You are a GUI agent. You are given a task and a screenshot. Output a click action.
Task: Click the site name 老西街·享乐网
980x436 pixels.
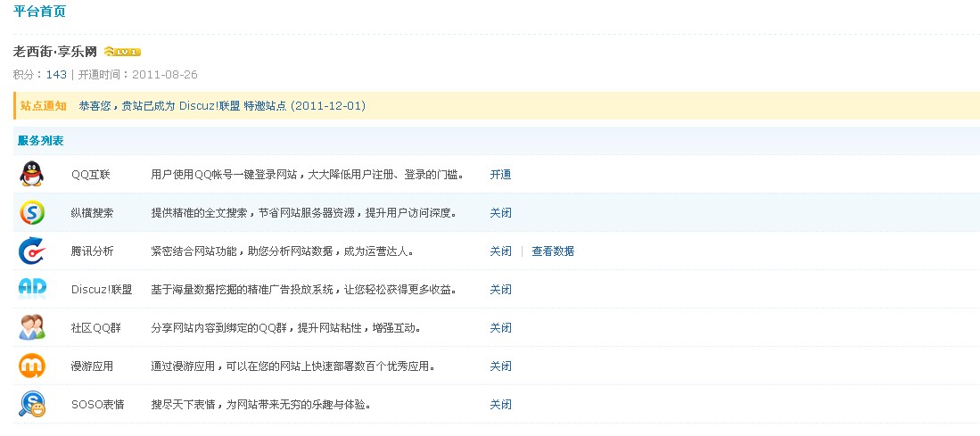(x=55, y=51)
